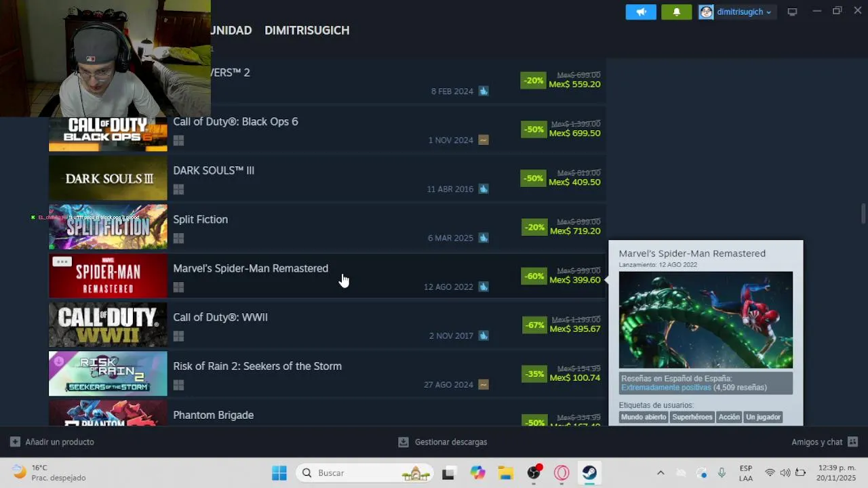Click the Mex$ 559.20 price

(x=574, y=85)
